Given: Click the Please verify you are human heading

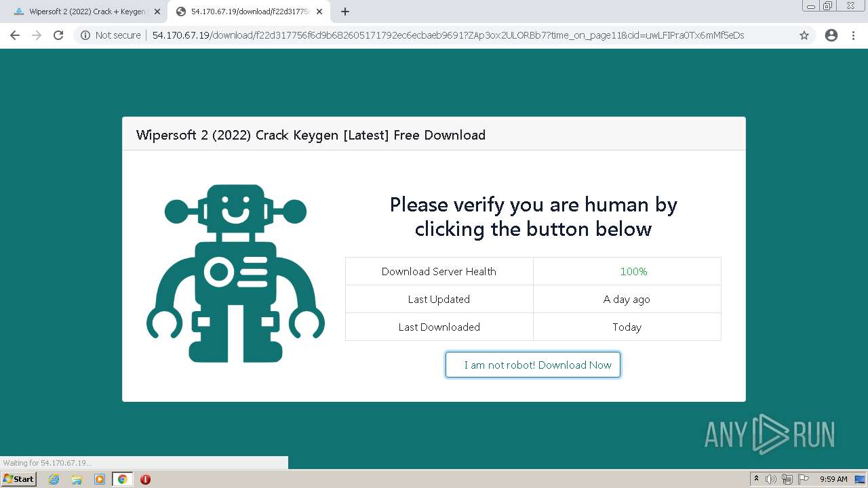Looking at the screenshot, I should pyautogui.click(x=533, y=217).
